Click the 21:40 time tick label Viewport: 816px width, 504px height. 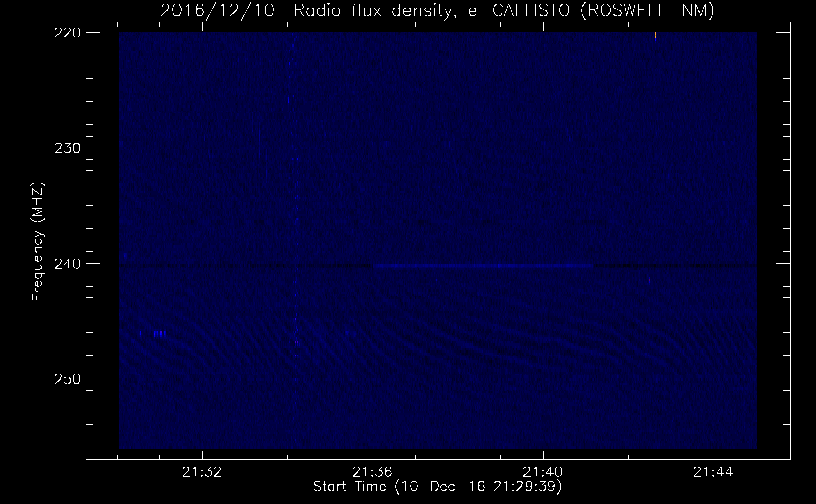543,472
